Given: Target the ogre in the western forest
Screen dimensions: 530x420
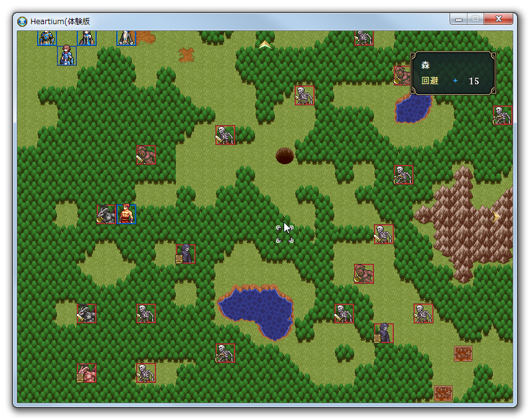Looking at the screenshot, I should click(146, 155).
